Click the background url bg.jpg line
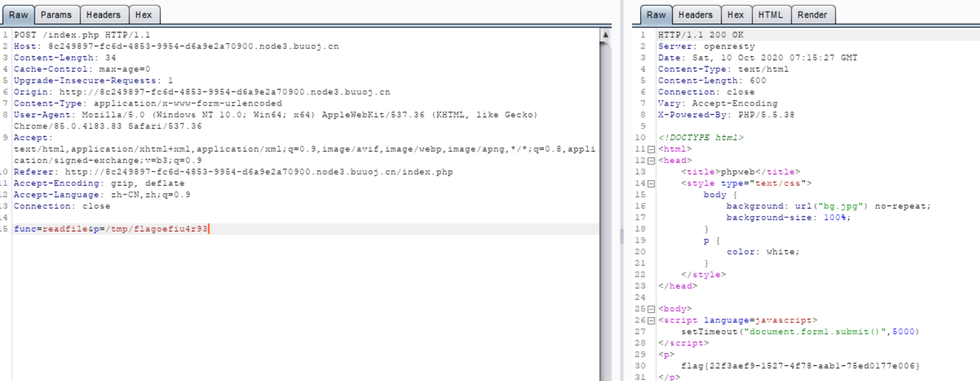Viewport: 980px width, 381px height. (829, 206)
